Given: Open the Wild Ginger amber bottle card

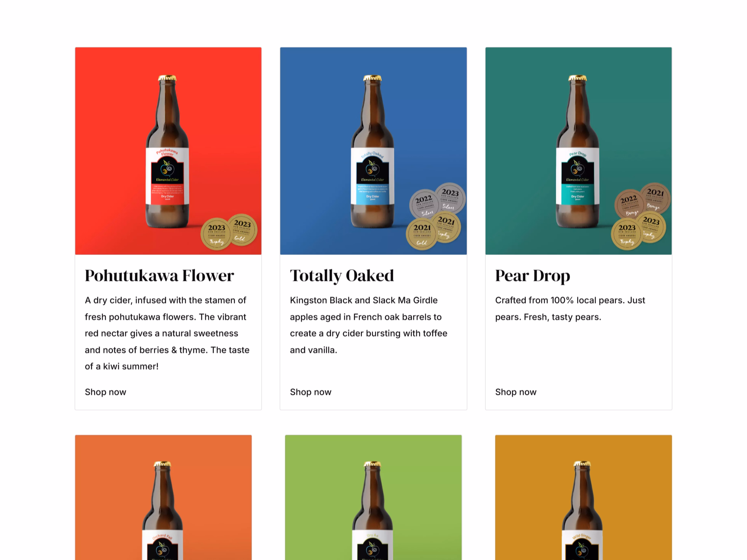Looking at the screenshot, I should [x=583, y=497].
